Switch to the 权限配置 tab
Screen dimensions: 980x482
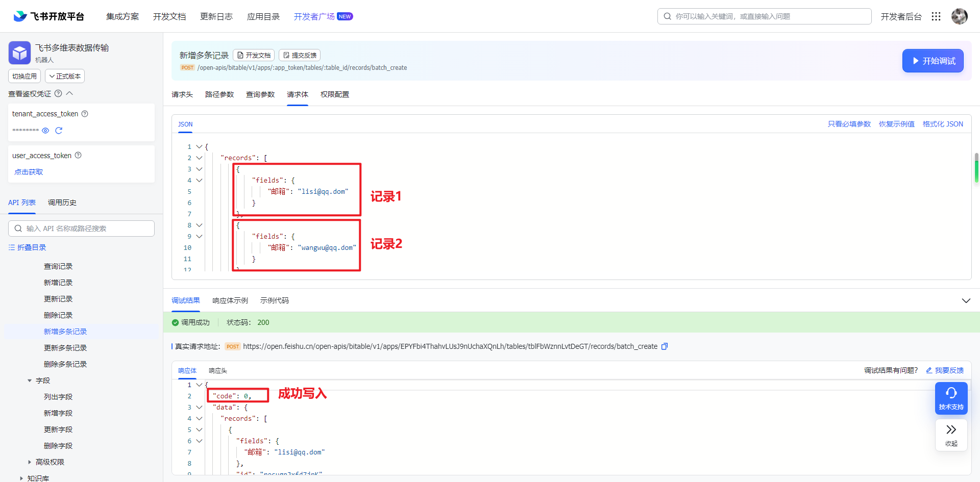(x=335, y=94)
